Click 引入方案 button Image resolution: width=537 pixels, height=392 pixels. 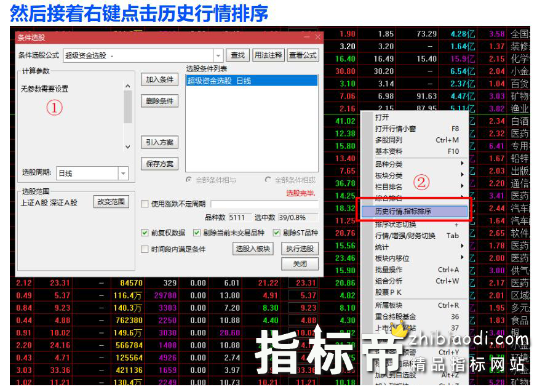(x=159, y=142)
